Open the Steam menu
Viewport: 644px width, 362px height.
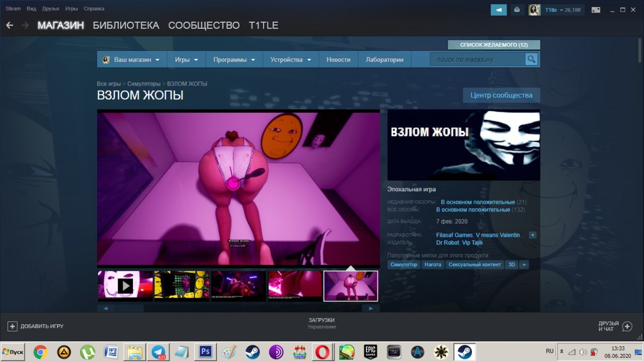coord(13,9)
